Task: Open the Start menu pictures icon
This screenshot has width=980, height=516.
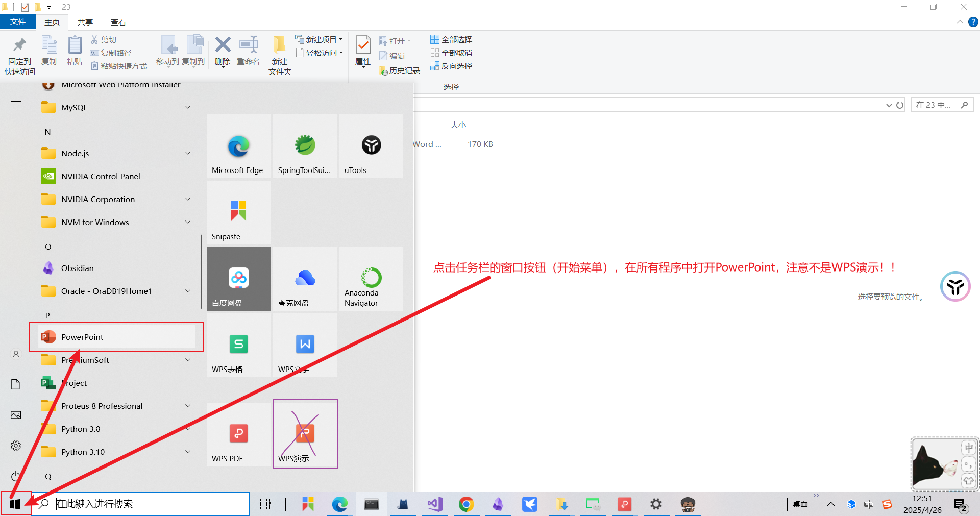Action: [16, 415]
